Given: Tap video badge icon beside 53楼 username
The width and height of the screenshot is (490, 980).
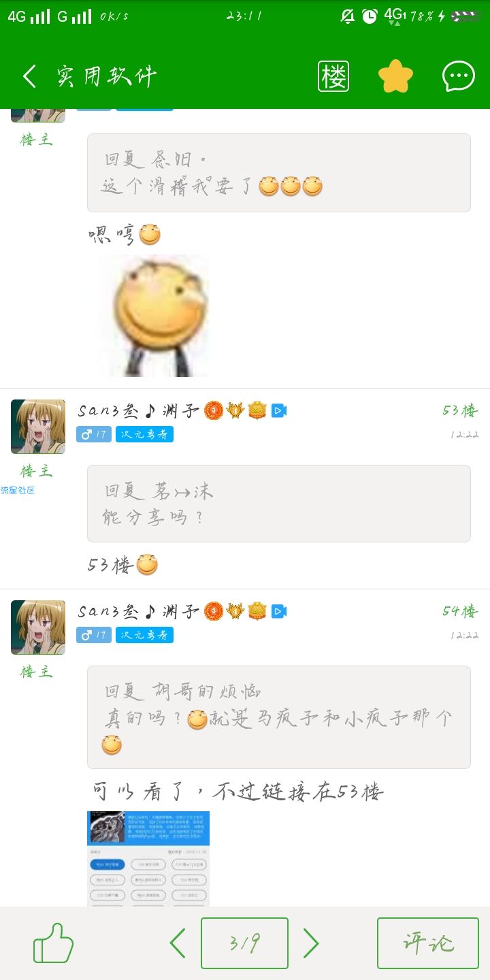Looking at the screenshot, I should pos(279,410).
